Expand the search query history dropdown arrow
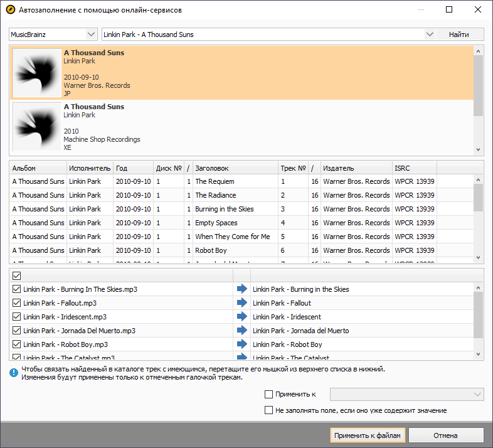Viewport: 493px width, 448px height. coord(430,35)
